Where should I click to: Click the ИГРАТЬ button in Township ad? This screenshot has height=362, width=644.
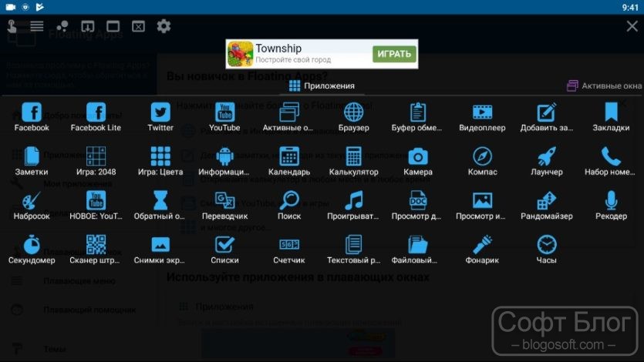(394, 54)
